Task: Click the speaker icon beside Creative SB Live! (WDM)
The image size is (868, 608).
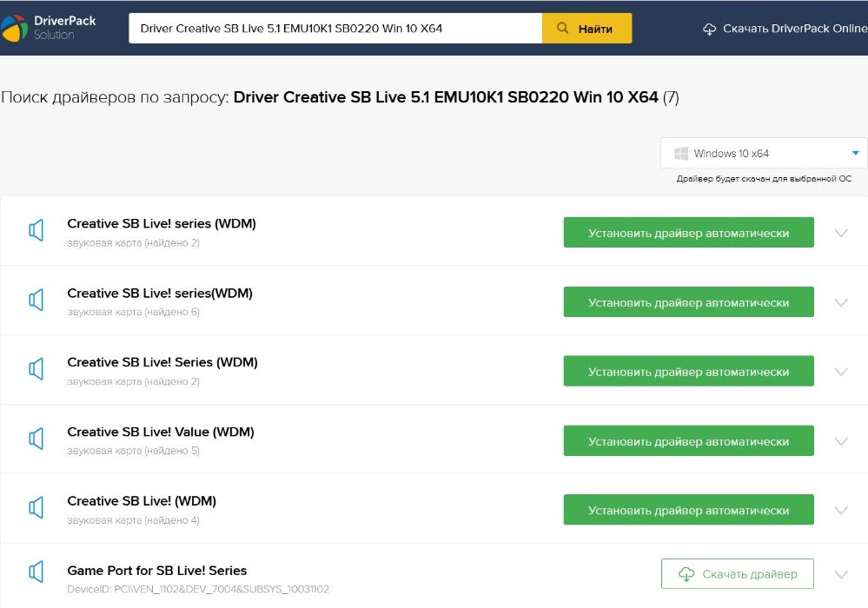Action: coord(36,509)
